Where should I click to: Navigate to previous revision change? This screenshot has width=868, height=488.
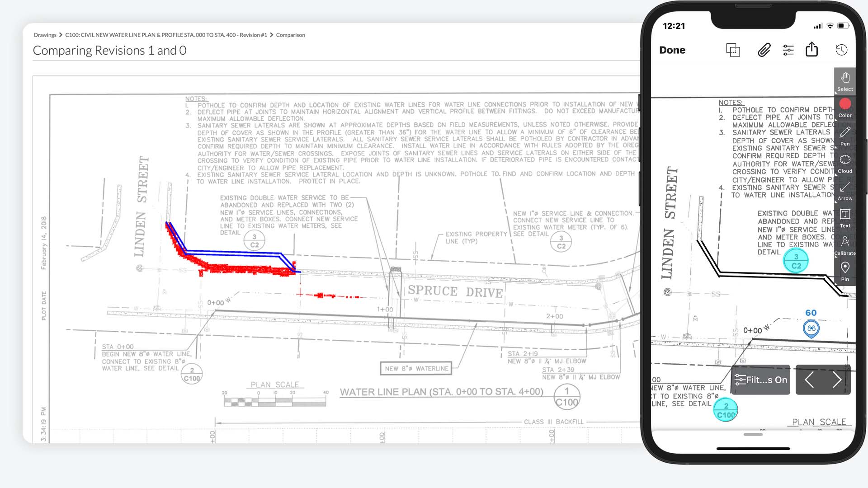[x=811, y=380]
